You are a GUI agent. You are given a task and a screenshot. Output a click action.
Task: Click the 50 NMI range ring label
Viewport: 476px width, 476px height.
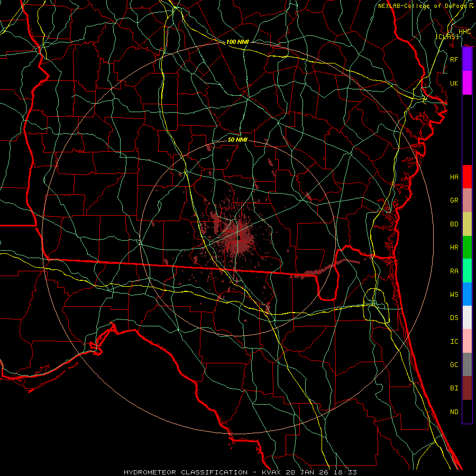(x=237, y=140)
